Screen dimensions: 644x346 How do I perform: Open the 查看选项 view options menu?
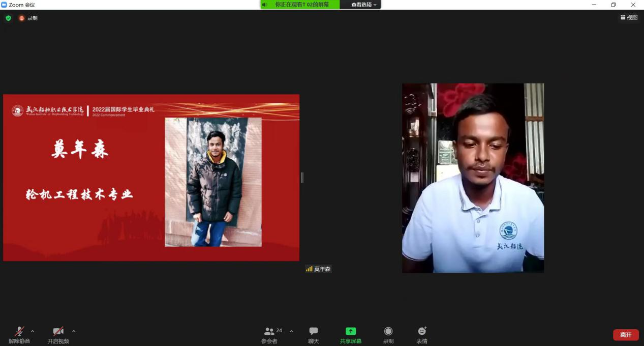click(x=364, y=5)
